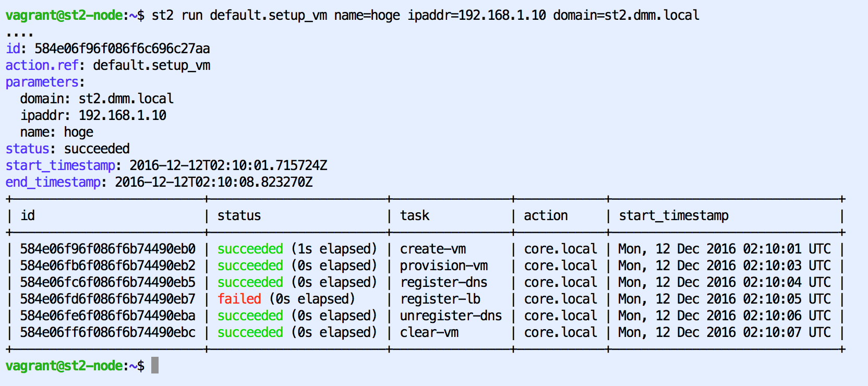Viewport: 868px width, 386px height.
Task: Click timestamp Mon, 12 Dec 2016 02:10:07 UTC
Action: pyautogui.click(x=725, y=332)
